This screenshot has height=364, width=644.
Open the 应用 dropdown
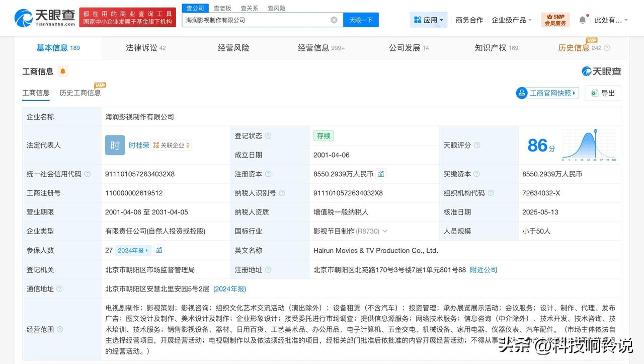coord(429,19)
